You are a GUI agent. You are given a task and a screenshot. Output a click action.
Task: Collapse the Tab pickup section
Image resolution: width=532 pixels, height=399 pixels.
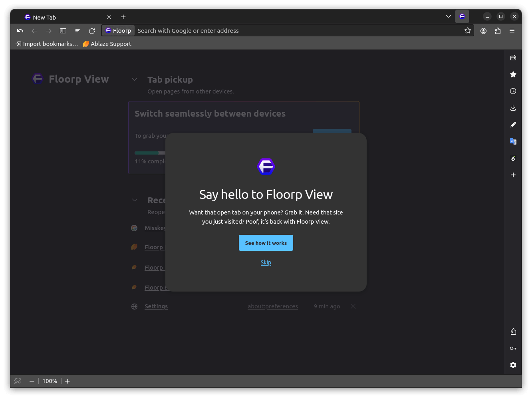135,79
